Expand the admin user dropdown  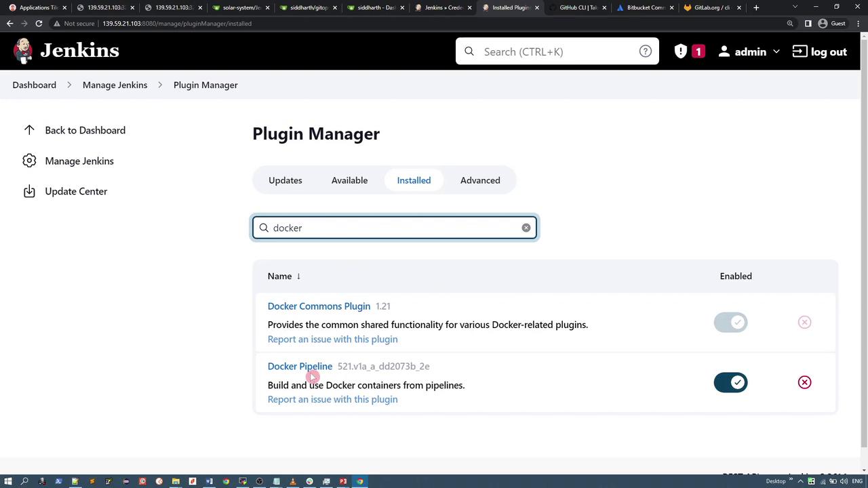[776, 52]
